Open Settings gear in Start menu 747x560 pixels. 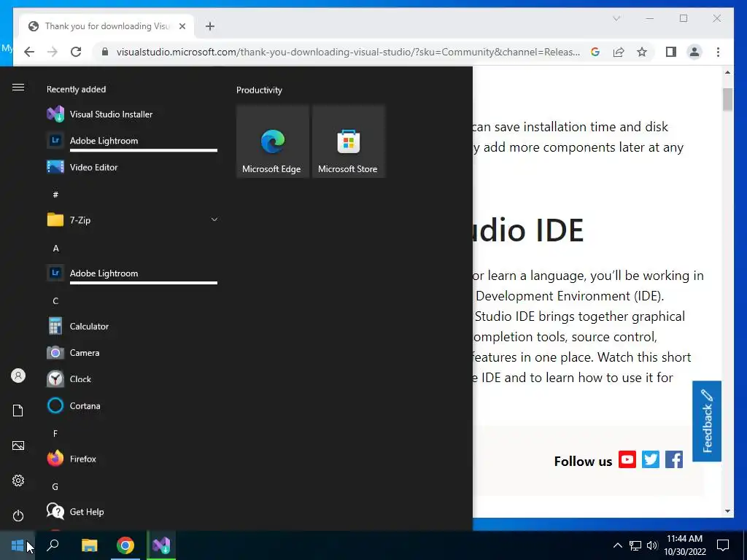[x=18, y=481]
